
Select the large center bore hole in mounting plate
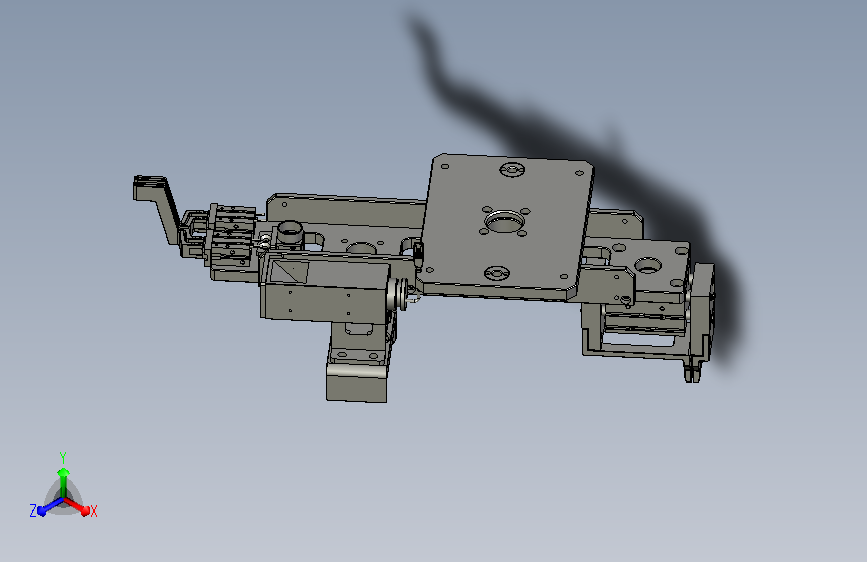504,222
